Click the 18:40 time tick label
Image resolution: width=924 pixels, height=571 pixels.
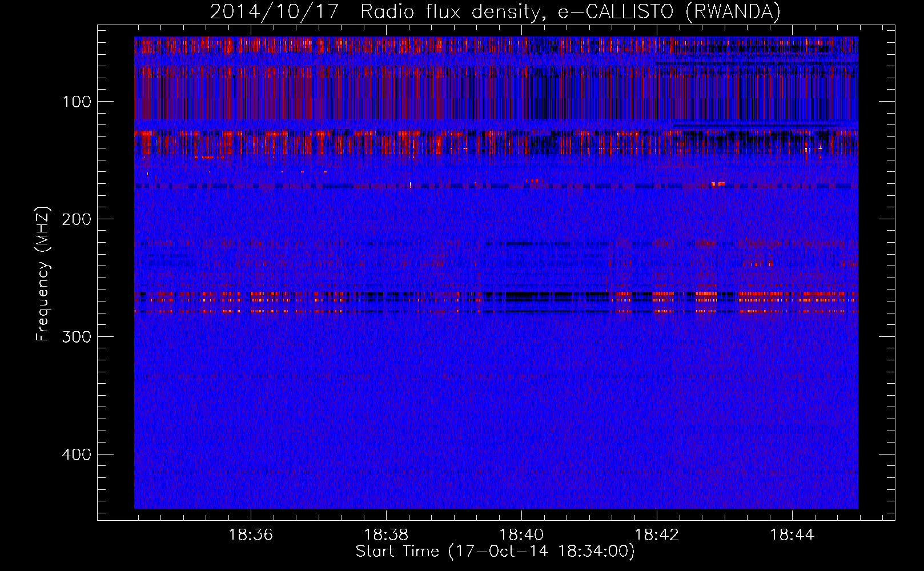click(x=521, y=535)
